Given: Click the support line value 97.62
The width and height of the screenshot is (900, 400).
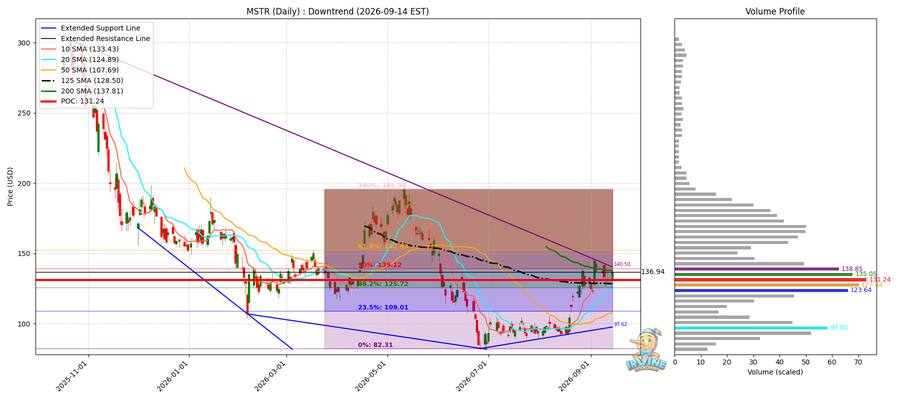Looking at the screenshot, I should coord(620,324).
